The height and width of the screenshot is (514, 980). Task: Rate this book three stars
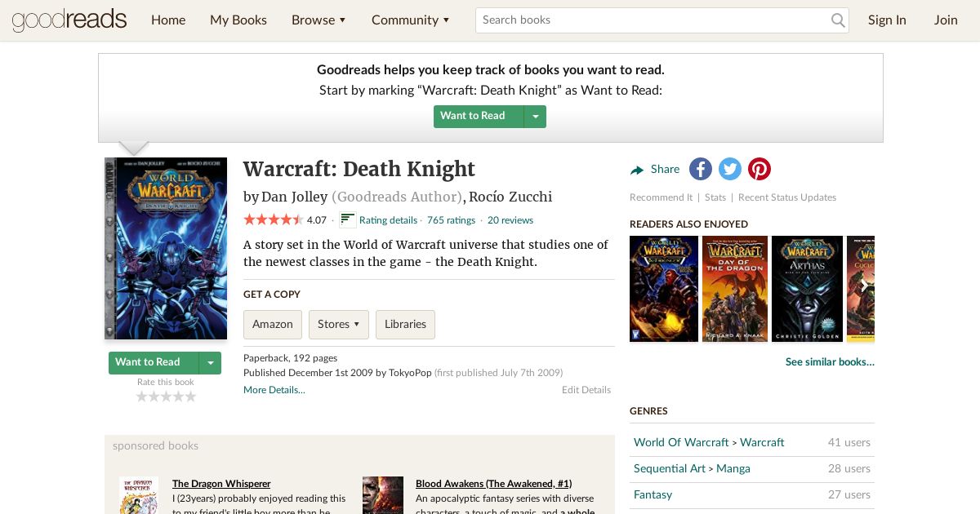pyautogui.click(x=166, y=397)
